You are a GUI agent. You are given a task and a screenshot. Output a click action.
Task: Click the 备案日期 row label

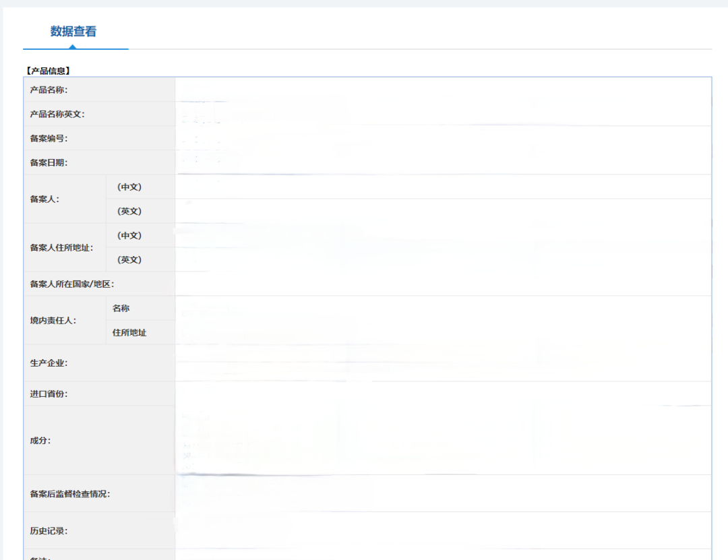click(x=49, y=162)
